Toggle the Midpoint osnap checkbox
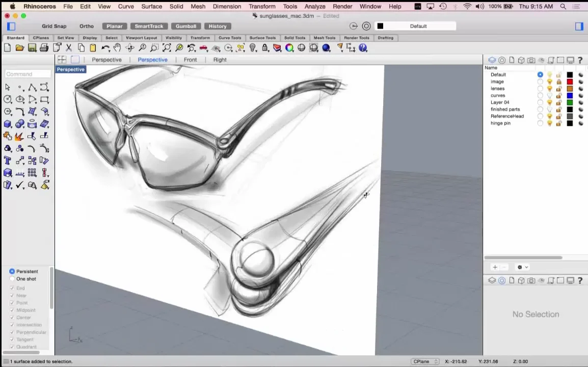This screenshot has width=588, height=367. point(12,310)
